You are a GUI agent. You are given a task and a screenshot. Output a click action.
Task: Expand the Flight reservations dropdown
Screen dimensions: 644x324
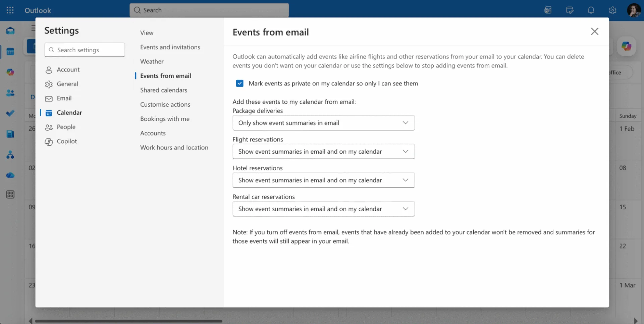pos(323,151)
